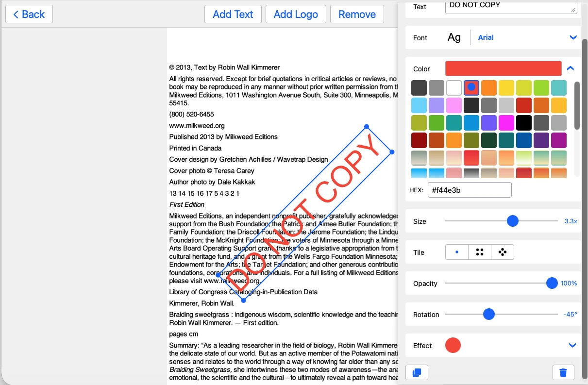Select the black color swatch

[524, 122]
